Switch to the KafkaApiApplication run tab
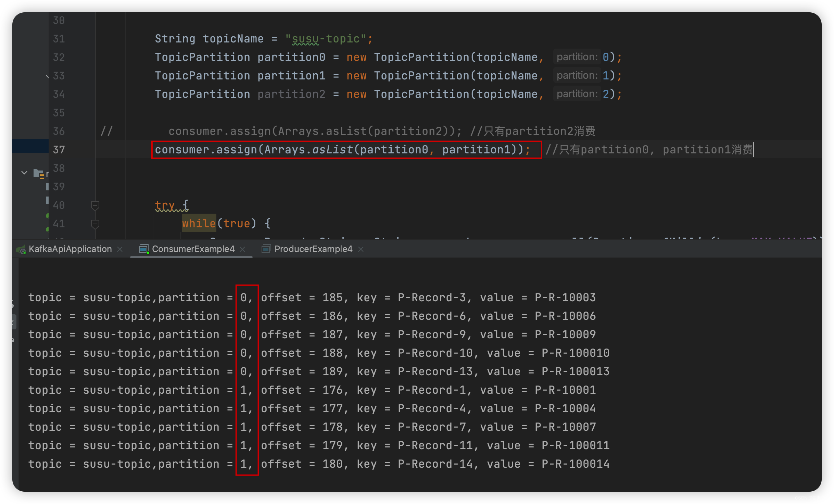Viewport: 834px width, 504px height. tap(70, 249)
